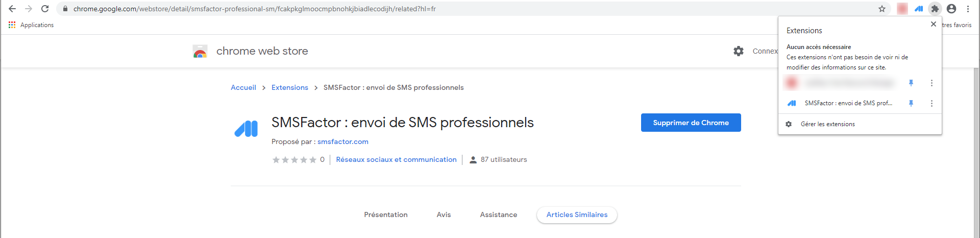Unpin the blurred extension from the toolbar

[911, 83]
